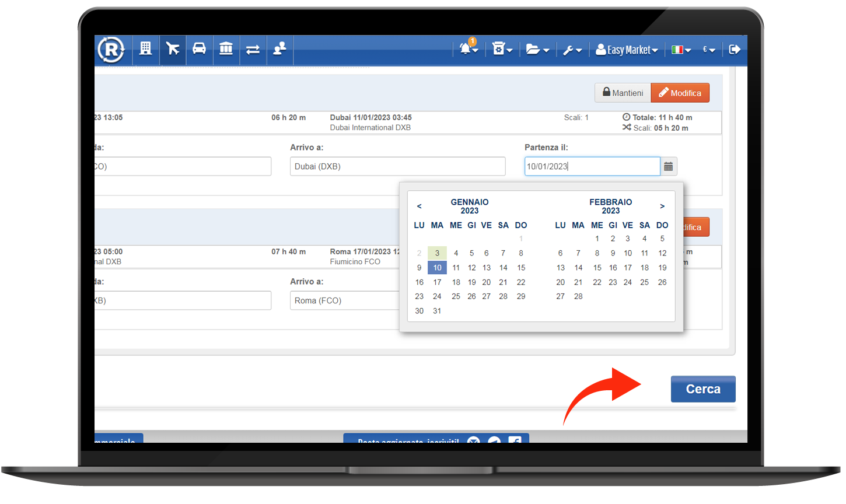Click the Arrivo a Dubai (DXB) field
Viewport: 846px width, 504px height.
[x=397, y=166]
